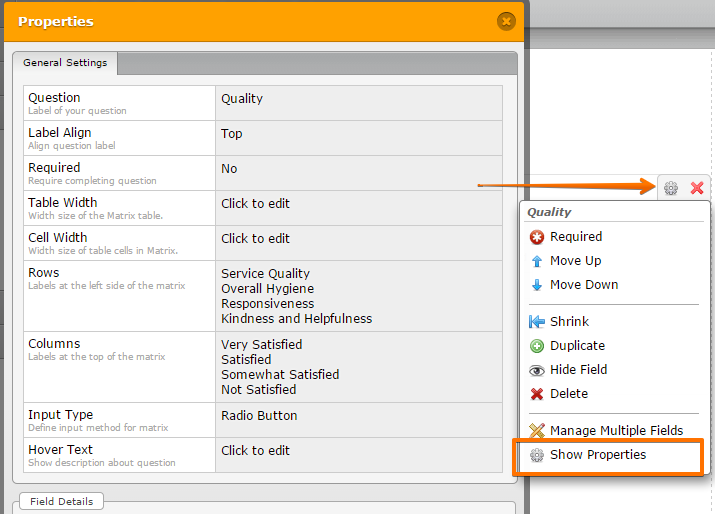Click the Shrink icon in menu
715x514 pixels.
pos(537,322)
